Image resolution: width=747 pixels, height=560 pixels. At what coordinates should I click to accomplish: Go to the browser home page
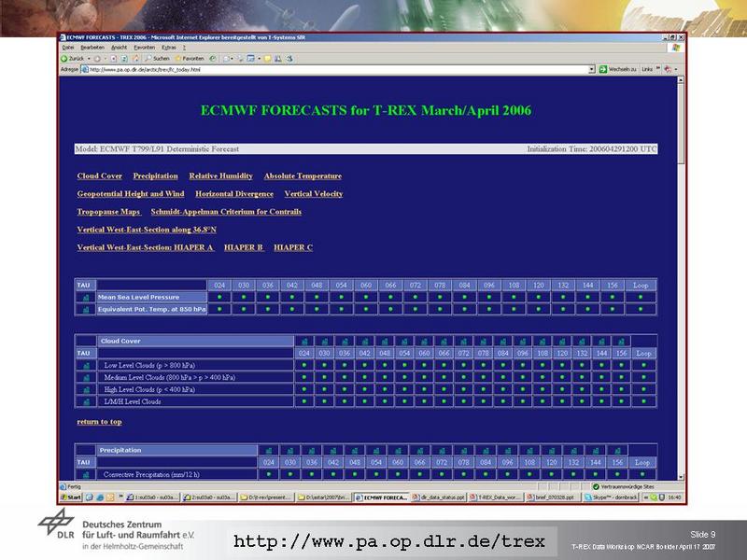pos(135,59)
